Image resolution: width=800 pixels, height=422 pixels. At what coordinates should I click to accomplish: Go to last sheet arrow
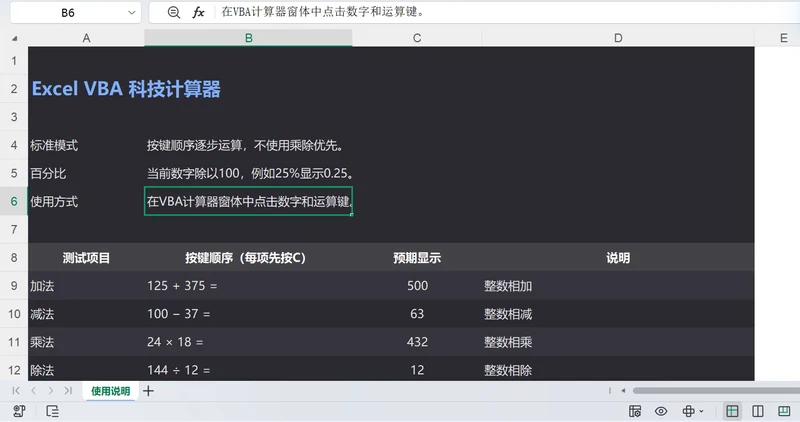pos(68,391)
